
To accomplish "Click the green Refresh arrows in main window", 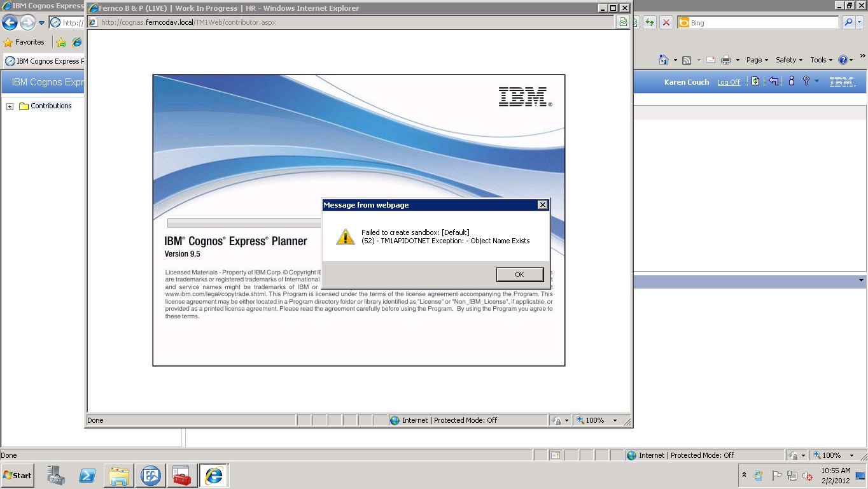I will 649,23.
